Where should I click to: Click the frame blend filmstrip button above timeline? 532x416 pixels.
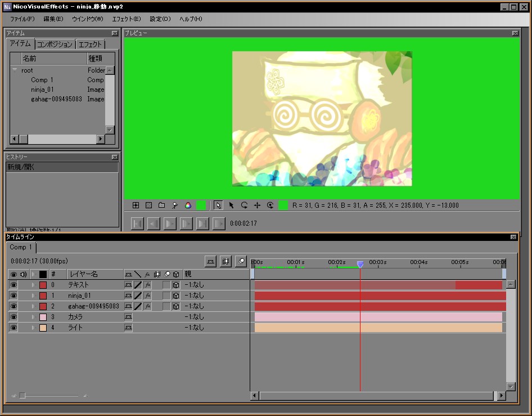226,261
